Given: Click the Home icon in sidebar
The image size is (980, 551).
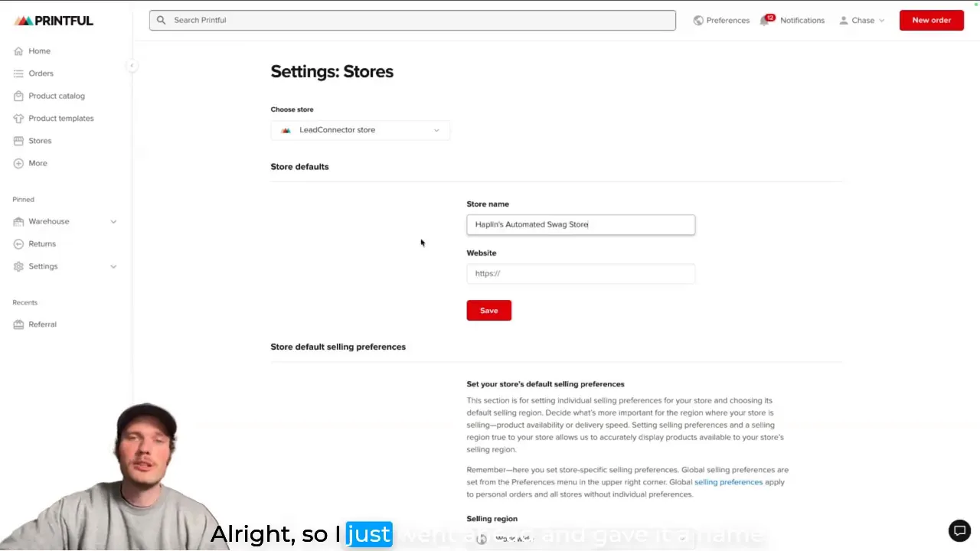Looking at the screenshot, I should (18, 51).
